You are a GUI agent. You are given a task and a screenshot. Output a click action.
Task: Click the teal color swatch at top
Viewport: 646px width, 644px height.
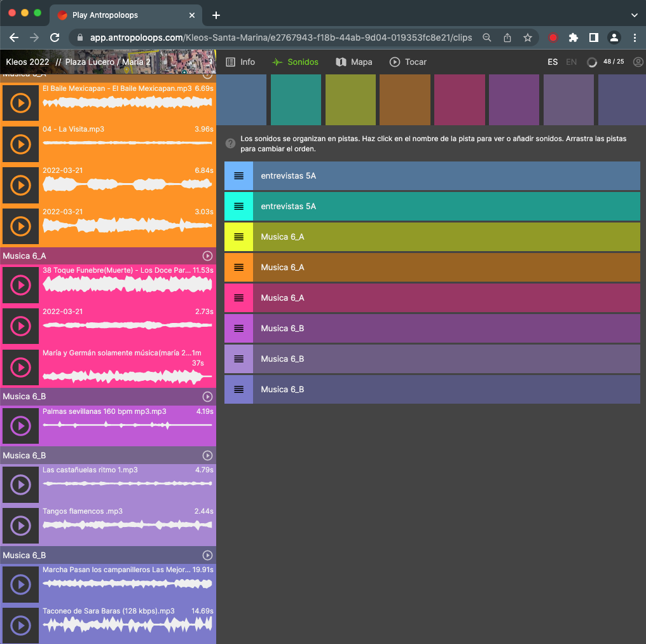click(x=296, y=100)
